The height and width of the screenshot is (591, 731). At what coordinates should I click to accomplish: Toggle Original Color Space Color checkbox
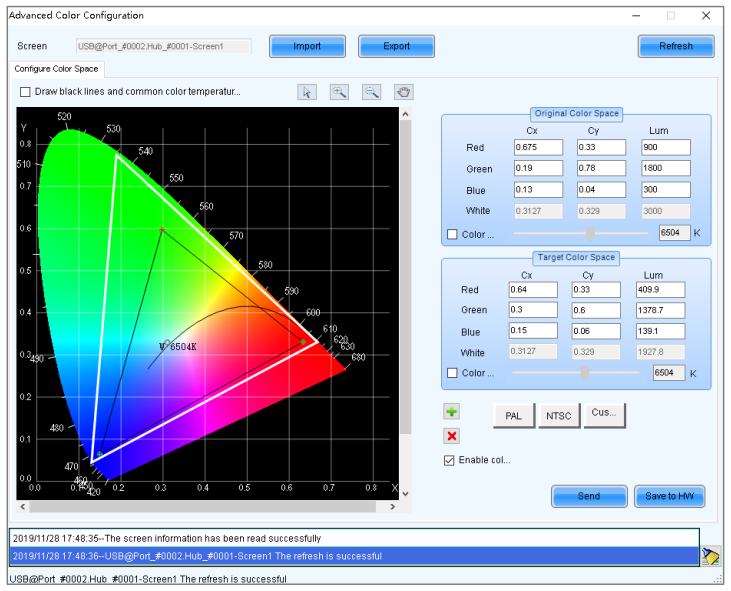tap(452, 234)
